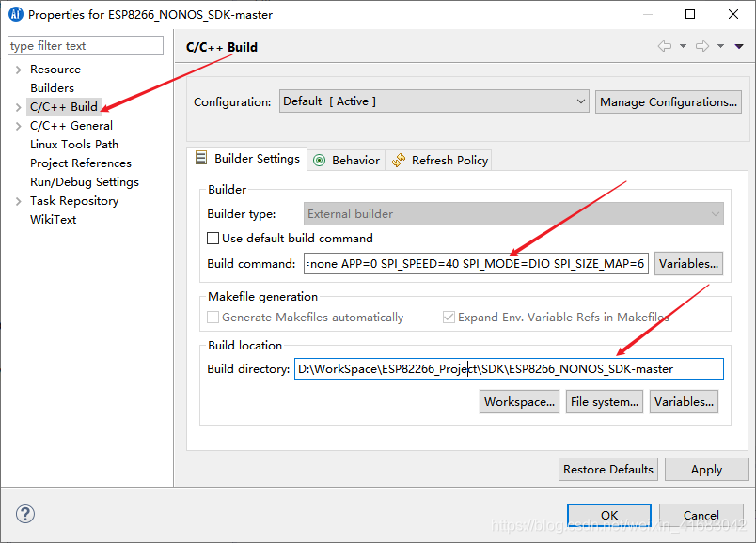Select C/C++ General in the tree

coord(71,126)
